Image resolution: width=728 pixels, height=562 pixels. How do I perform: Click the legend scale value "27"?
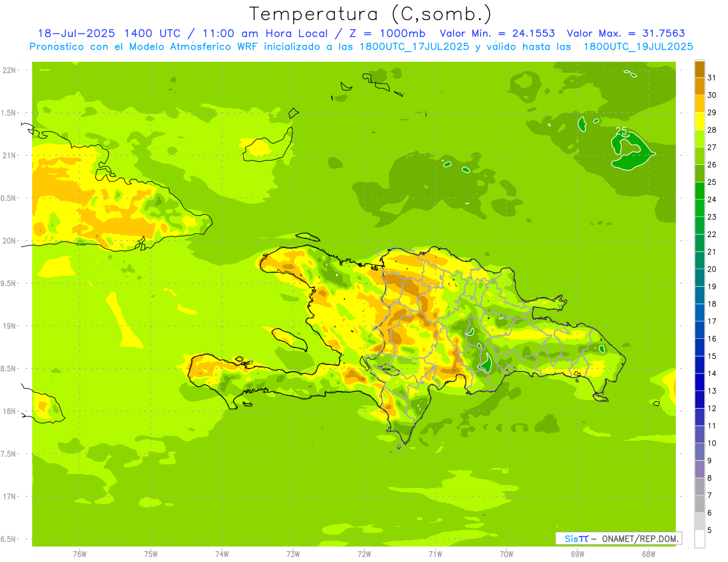coord(712,147)
